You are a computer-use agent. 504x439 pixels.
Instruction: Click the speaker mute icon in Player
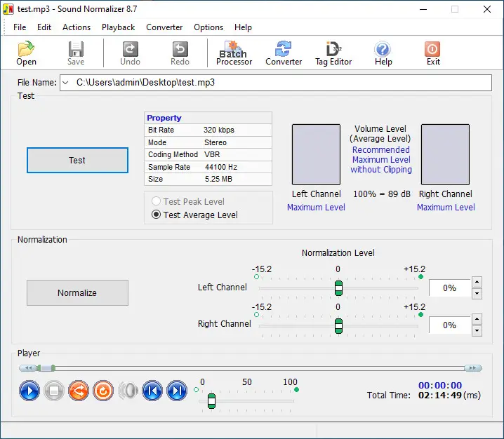128,391
